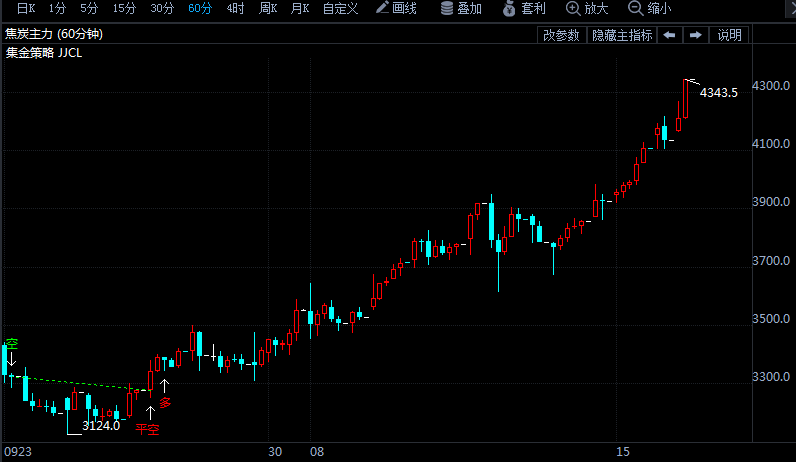Click the 4300.0 price axis label

pyautogui.click(x=771, y=85)
